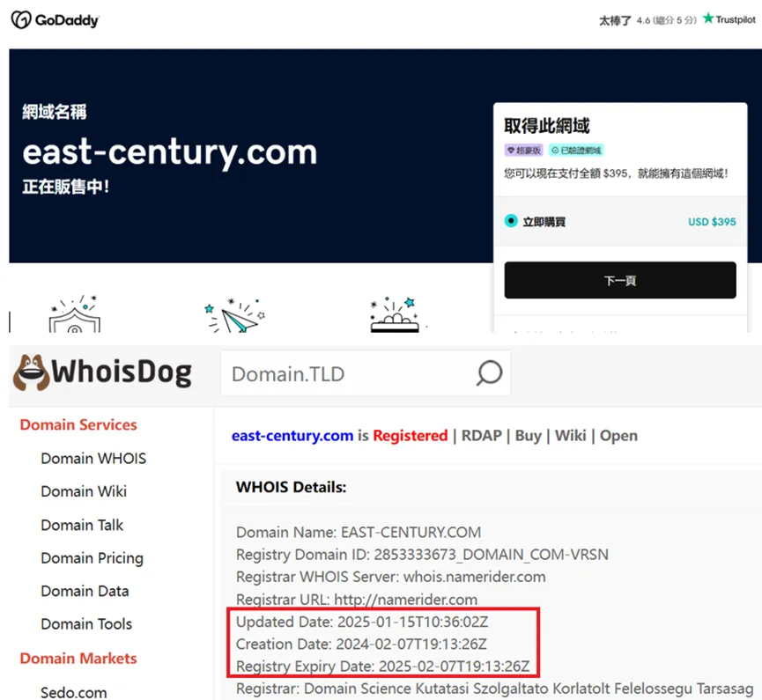The width and height of the screenshot is (762, 700).
Task: Open the Trustpilot star rating
Action: point(729,19)
